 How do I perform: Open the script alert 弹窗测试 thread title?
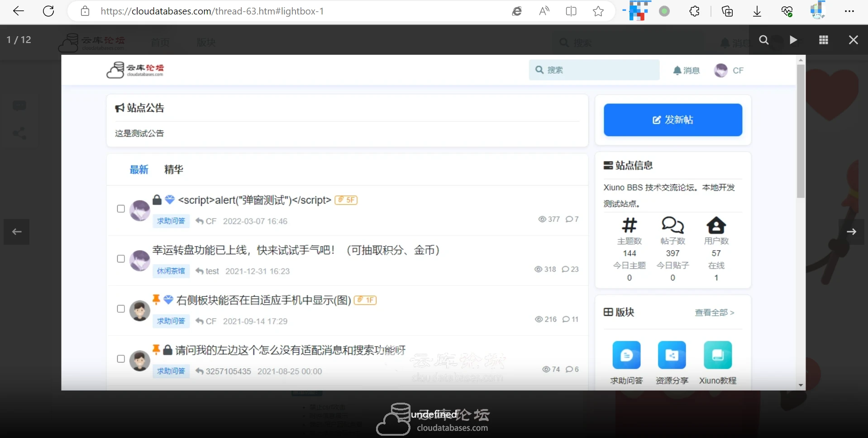[255, 200]
